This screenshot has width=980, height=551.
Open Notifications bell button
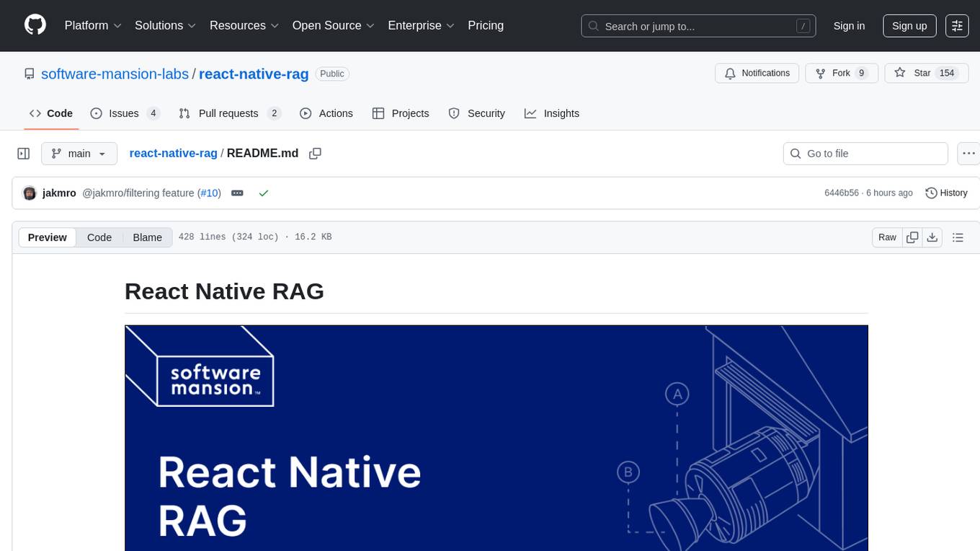tap(757, 74)
